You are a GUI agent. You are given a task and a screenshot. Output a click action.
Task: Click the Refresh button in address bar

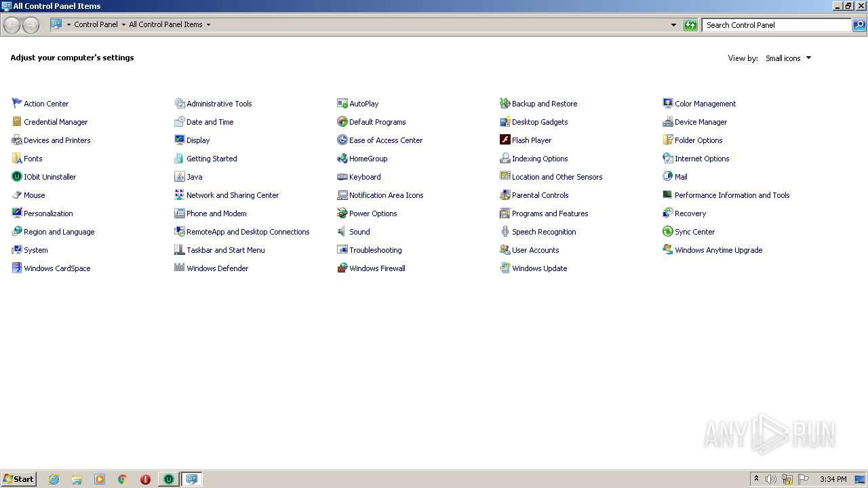pyautogui.click(x=690, y=25)
